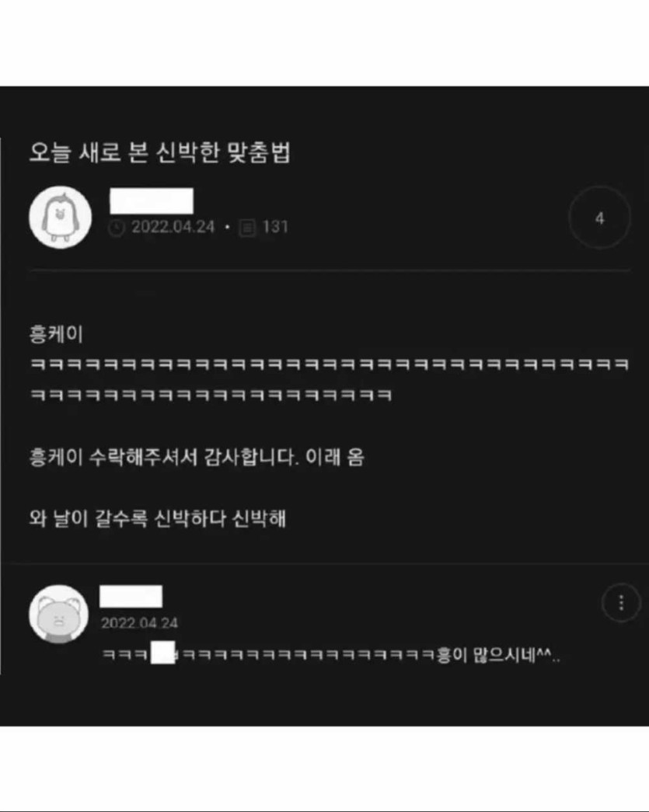Click the line 흥케이 수락해주셔서 감사합니다

pos(164,457)
